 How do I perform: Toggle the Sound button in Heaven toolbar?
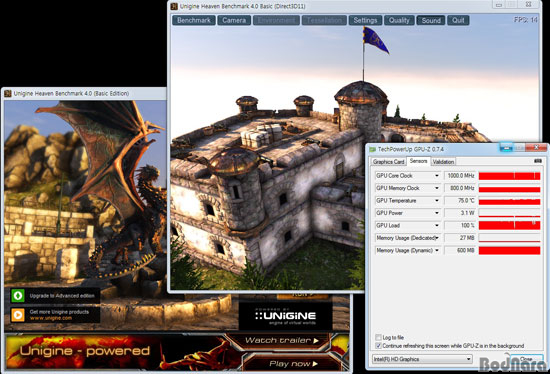click(x=431, y=20)
